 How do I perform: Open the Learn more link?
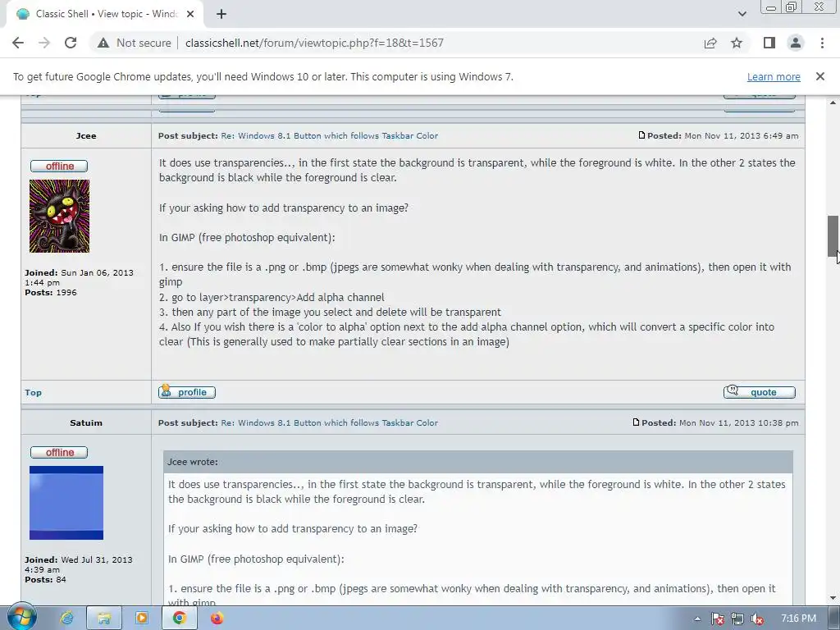click(774, 76)
